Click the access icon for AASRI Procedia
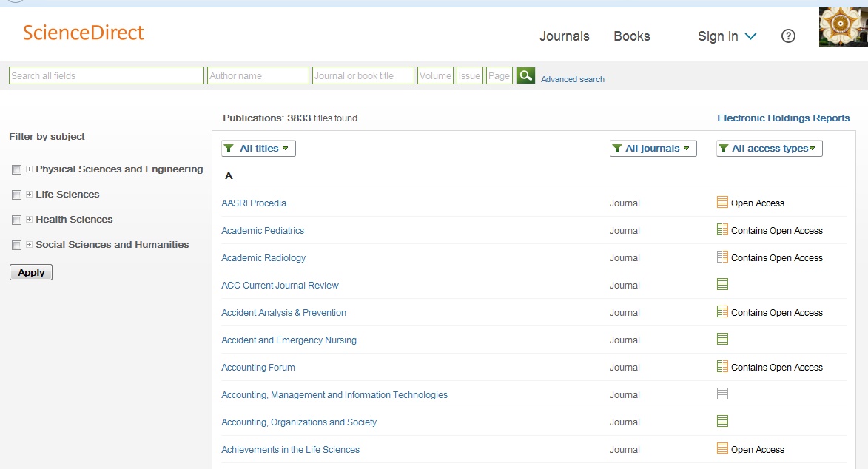The width and height of the screenshot is (868, 469). [722, 202]
